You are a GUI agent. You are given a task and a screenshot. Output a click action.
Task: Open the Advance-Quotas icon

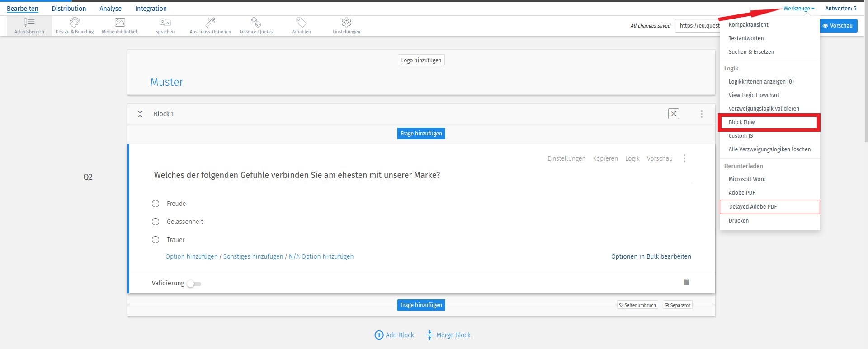click(x=256, y=22)
